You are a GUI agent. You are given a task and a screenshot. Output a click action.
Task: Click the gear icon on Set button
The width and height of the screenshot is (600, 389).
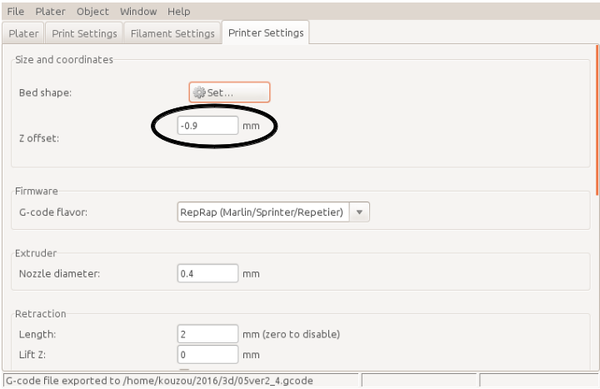199,93
